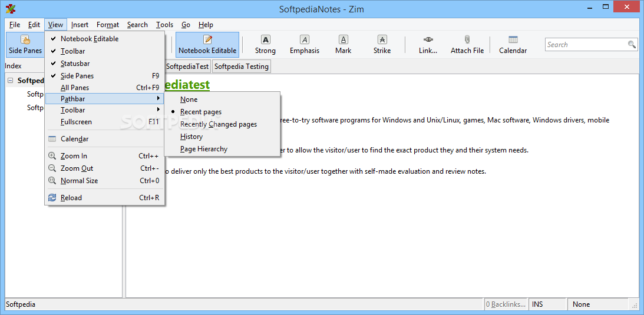
Task: Uncheck the first Toolbar checkbox in View menu
Action: coord(104,51)
